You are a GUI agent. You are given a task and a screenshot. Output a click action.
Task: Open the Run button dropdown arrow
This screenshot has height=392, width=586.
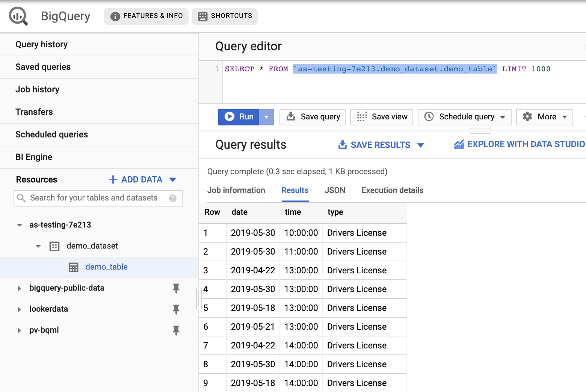(x=266, y=117)
